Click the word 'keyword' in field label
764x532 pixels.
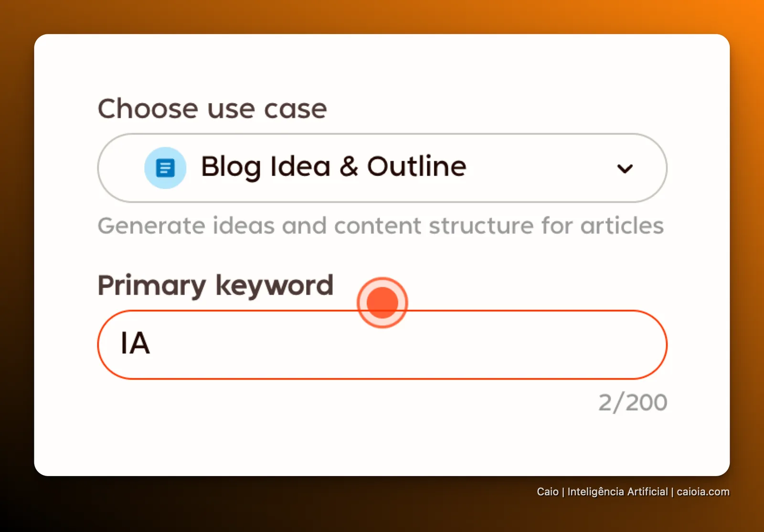pos(274,286)
